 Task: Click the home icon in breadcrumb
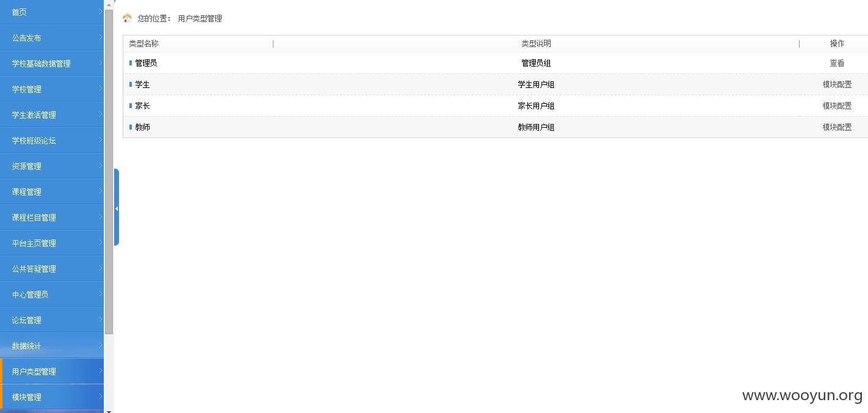[x=127, y=18]
